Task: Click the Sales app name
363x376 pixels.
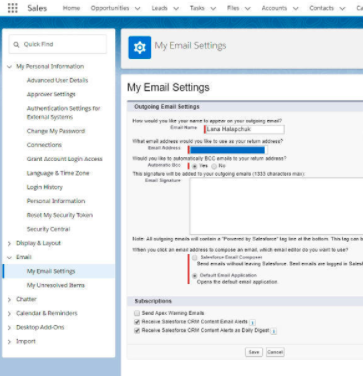Action: pos(37,8)
